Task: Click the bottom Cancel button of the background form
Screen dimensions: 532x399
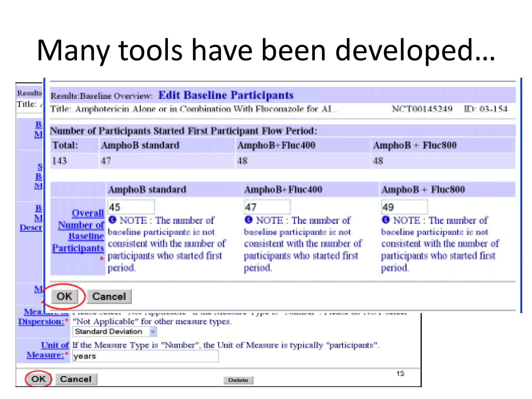Action: (76, 379)
